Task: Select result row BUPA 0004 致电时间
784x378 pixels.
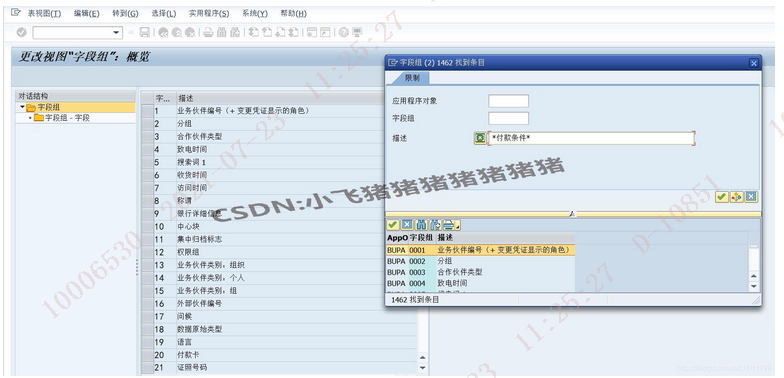Action: (x=480, y=284)
